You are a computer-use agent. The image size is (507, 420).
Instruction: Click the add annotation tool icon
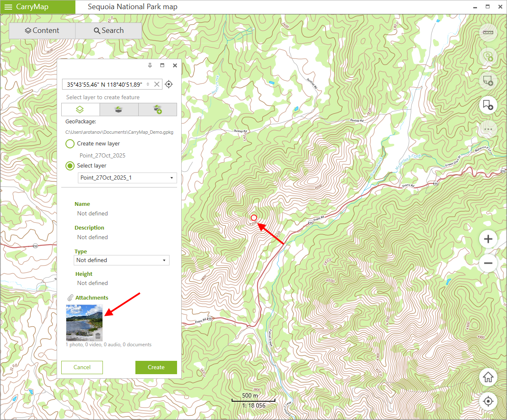[488, 81]
